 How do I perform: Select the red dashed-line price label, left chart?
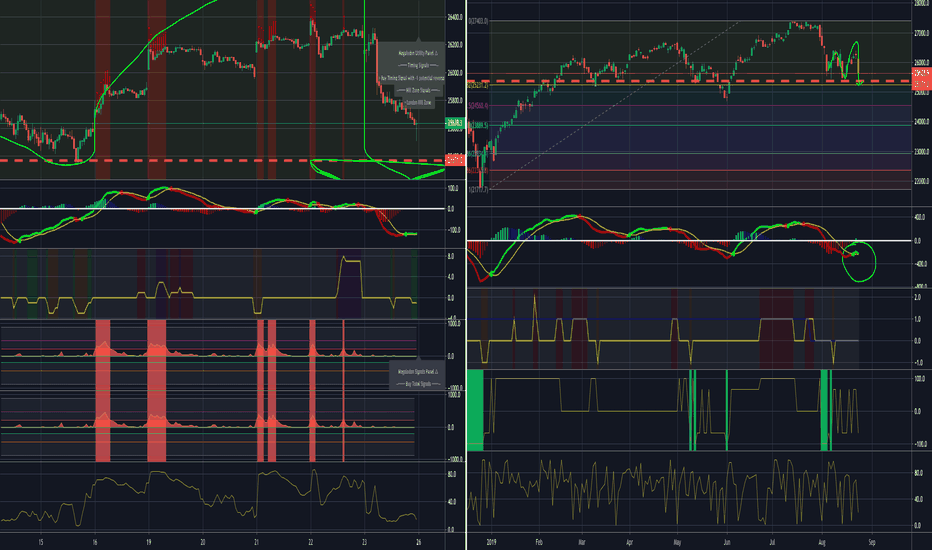click(455, 159)
